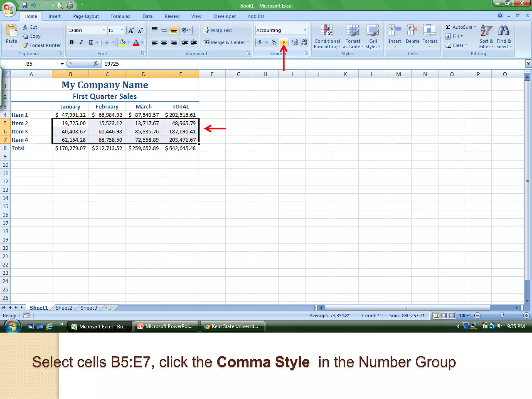Switch to Page Break Preview
532x399 pixels.
click(452, 316)
